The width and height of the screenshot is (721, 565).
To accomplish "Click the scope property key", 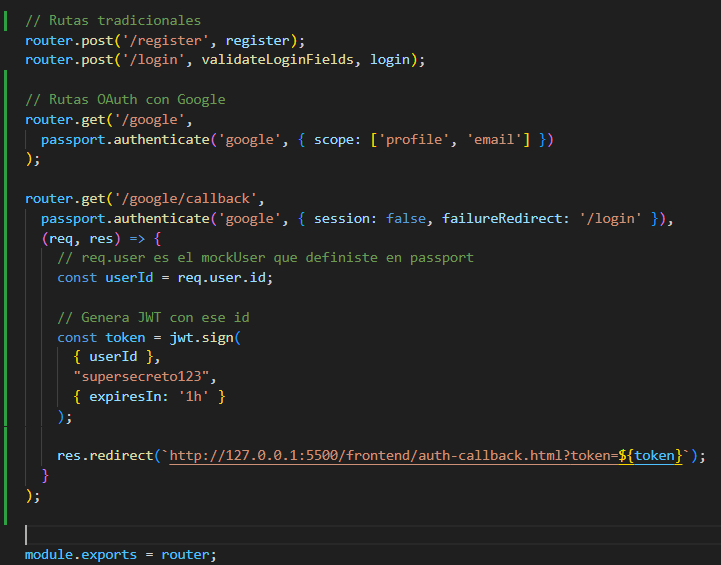I will point(334,139).
